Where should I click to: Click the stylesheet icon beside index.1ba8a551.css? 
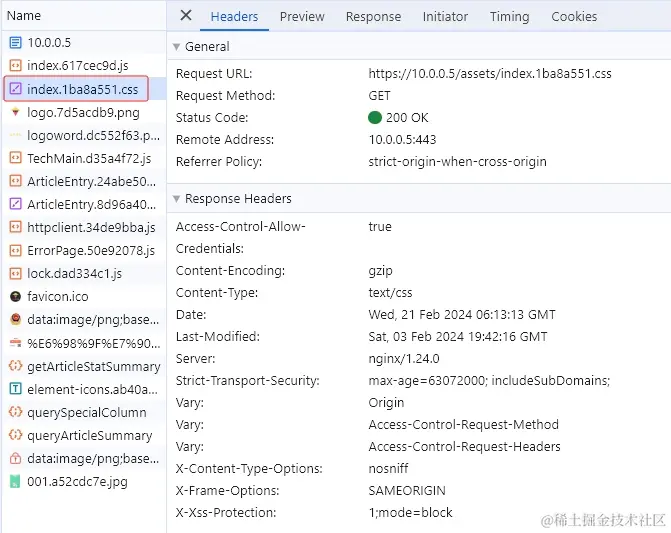pos(15,89)
